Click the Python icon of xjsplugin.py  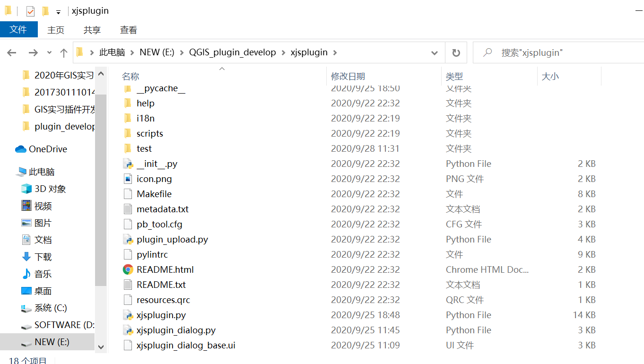(128, 315)
